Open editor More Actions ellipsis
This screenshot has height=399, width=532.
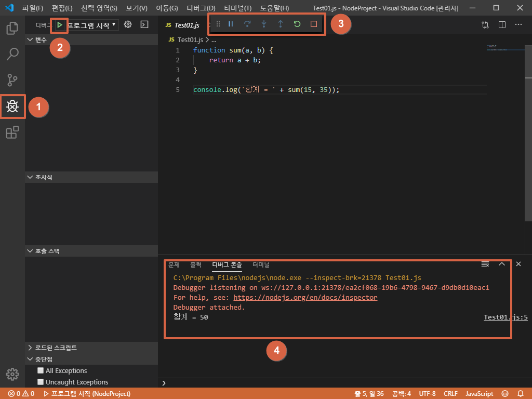click(518, 24)
